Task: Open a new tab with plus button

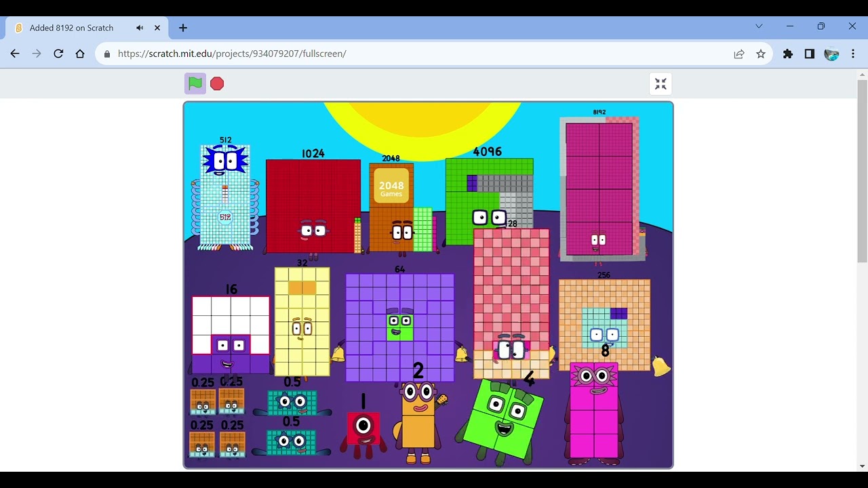Action: 183,28
